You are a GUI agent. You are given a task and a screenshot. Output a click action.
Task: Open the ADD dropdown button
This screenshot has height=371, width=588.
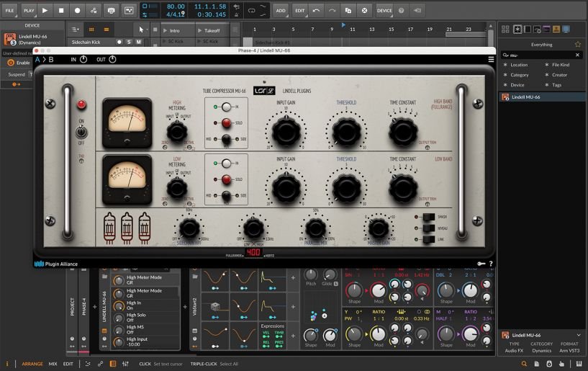point(281,11)
